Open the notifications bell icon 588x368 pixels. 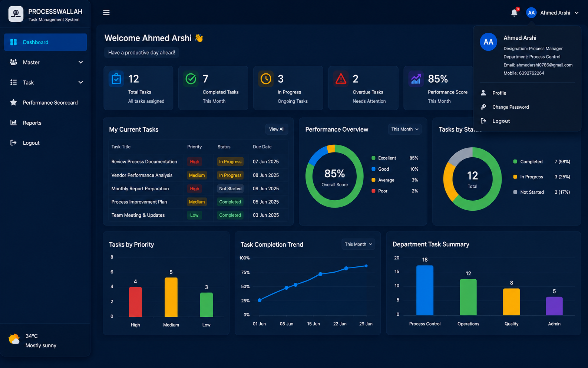click(x=514, y=13)
